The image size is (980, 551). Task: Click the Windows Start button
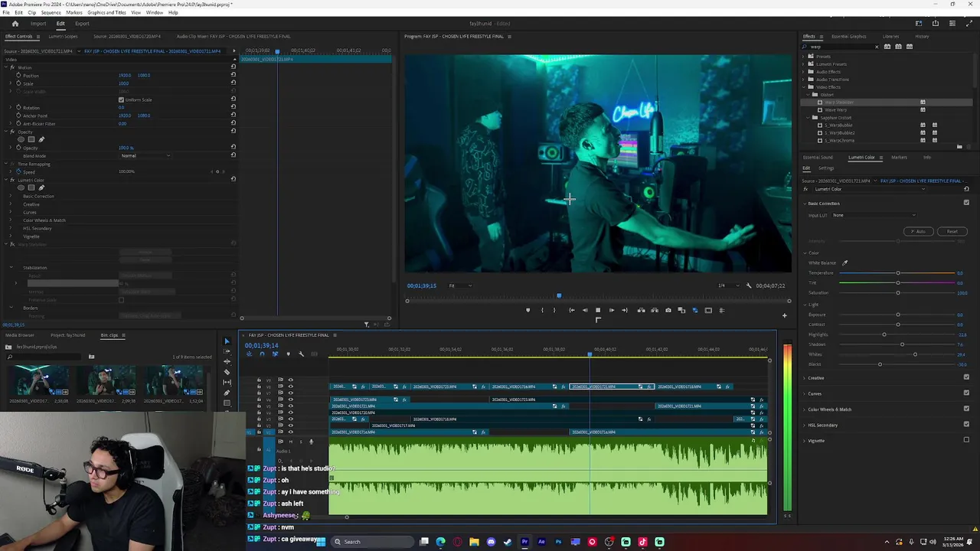(x=321, y=542)
